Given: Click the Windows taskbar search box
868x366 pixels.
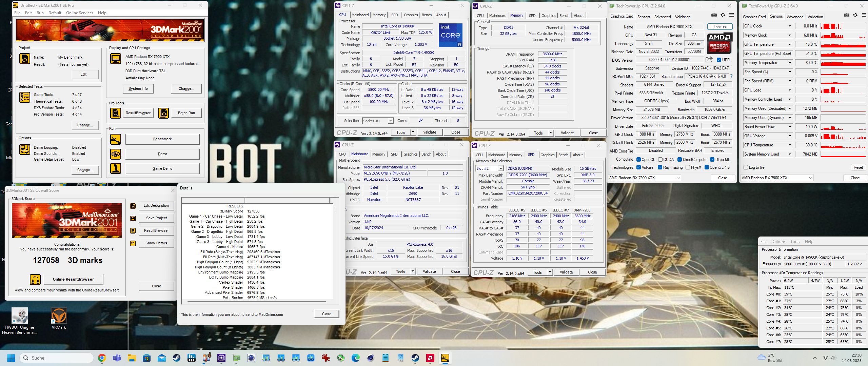Looking at the screenshot, I should coord(56,358).
